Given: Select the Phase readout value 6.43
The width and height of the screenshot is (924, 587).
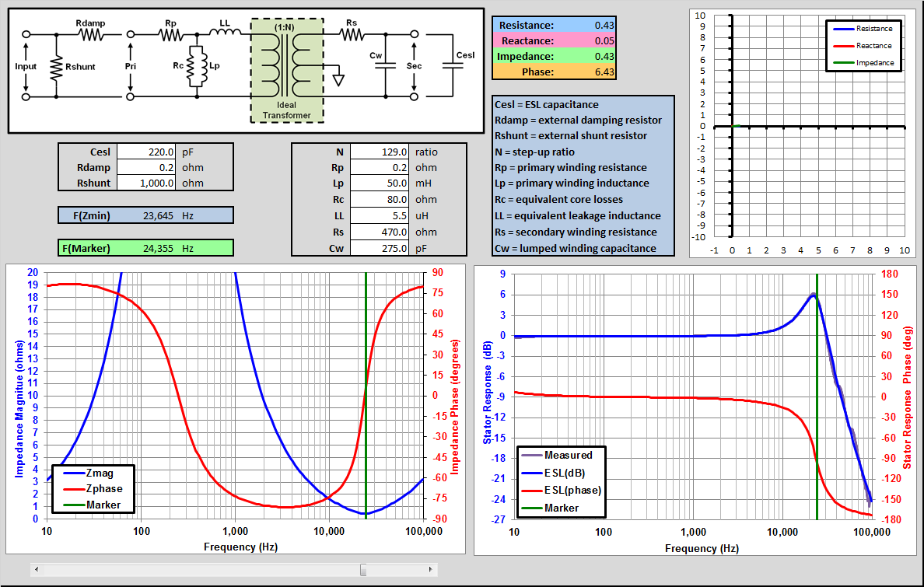Looking at the screenshot, I should [604, 72].
